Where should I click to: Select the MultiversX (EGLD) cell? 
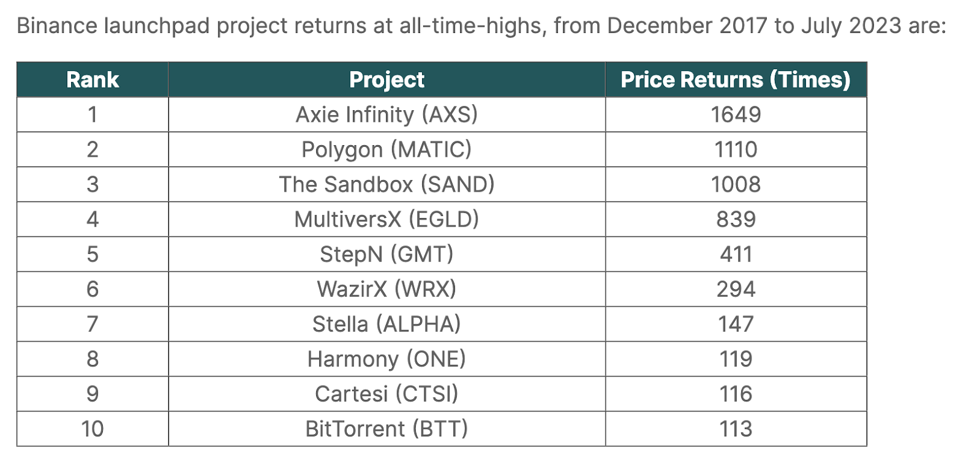coord(386,219)
